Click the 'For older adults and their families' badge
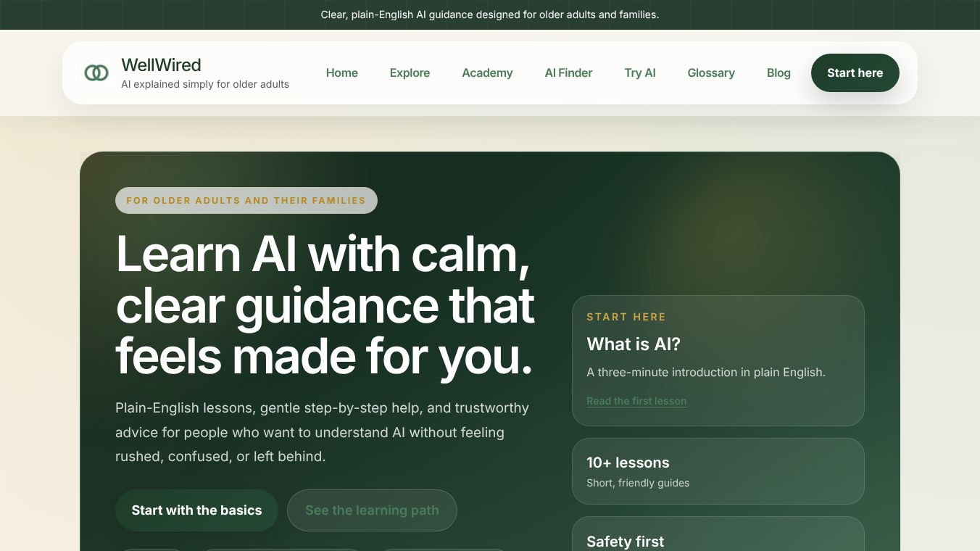Image resolution: width=980 pixels, height=551 pixels. pos(246,200)
